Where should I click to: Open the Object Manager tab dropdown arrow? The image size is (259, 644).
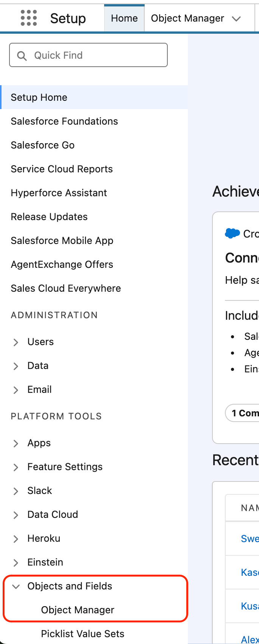coord(237,19)
